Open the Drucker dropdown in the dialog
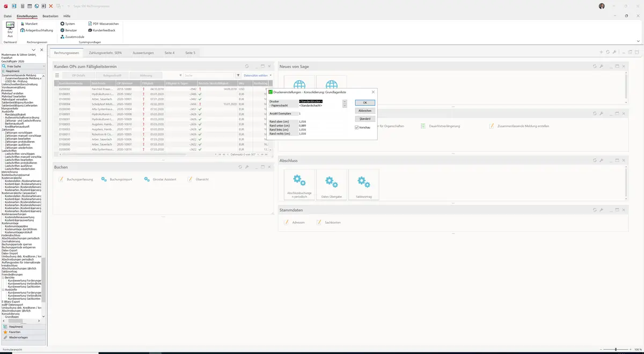The image size is (644, 354). tap(345, 101)
